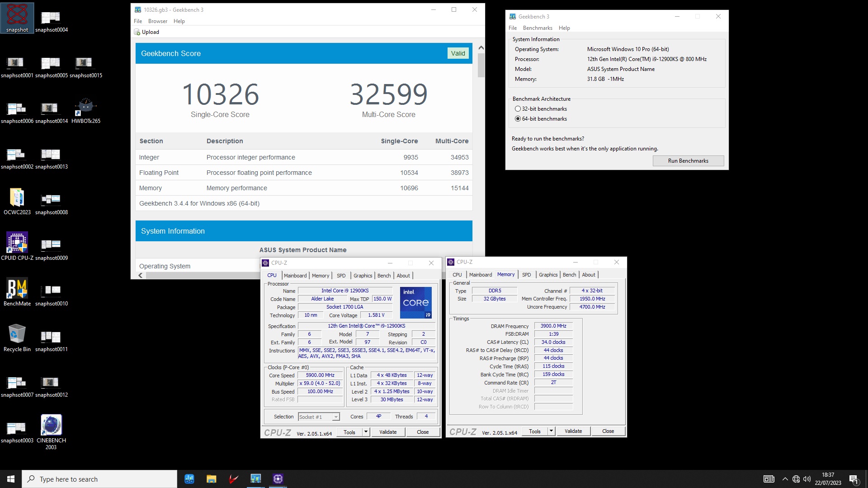The image size is (868, 488).
Task: Open Bench tab in left CPU-Z window
Action: pyautogui.click(x=384, y=276)
